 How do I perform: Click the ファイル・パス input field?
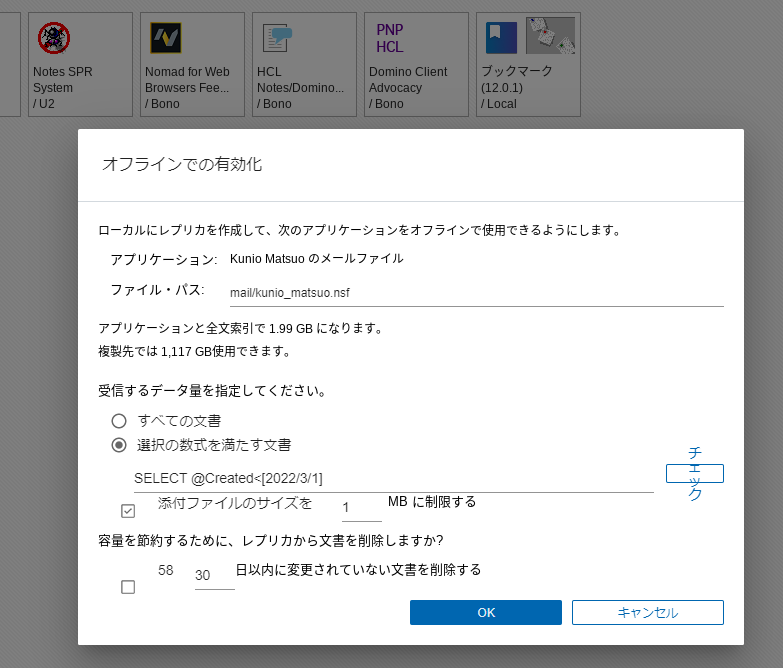click(476, 293)
